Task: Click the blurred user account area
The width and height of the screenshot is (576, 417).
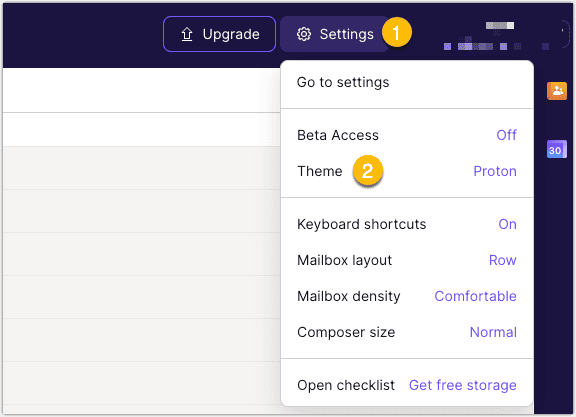Action: (496, 36)
